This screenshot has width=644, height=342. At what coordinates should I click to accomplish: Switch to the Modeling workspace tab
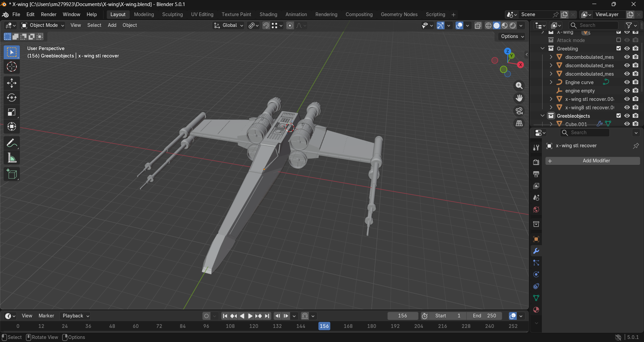144,14
